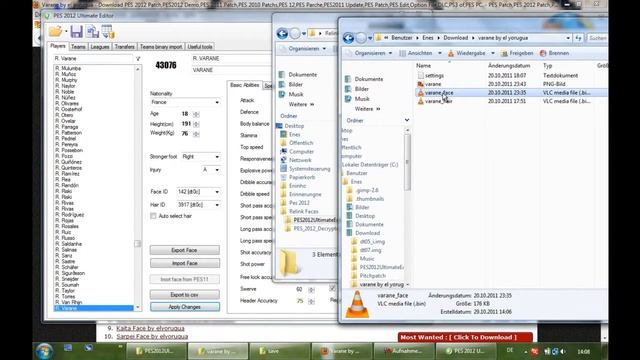Open the Organisieren menu in front Explorer window
Image resolution: width=640 pixels, height=360 pixels.
[x=370, y=53]
